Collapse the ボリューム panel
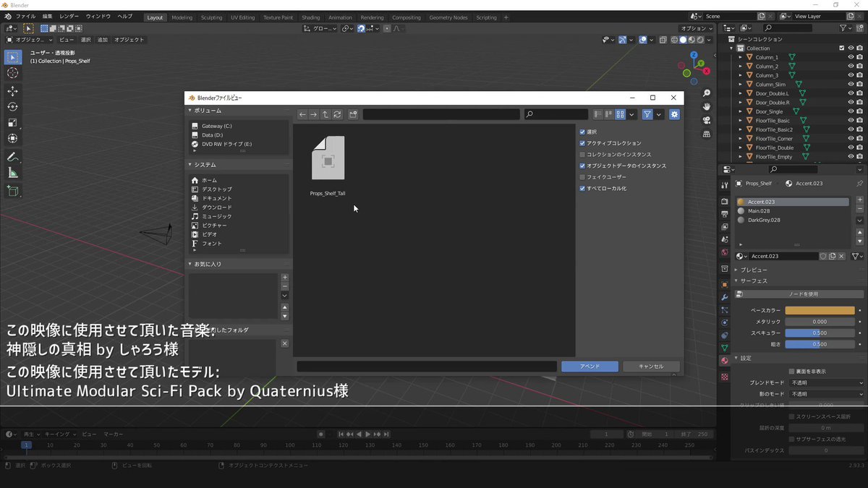The height and width of the screenshot is (488, 868). point(190,111)
